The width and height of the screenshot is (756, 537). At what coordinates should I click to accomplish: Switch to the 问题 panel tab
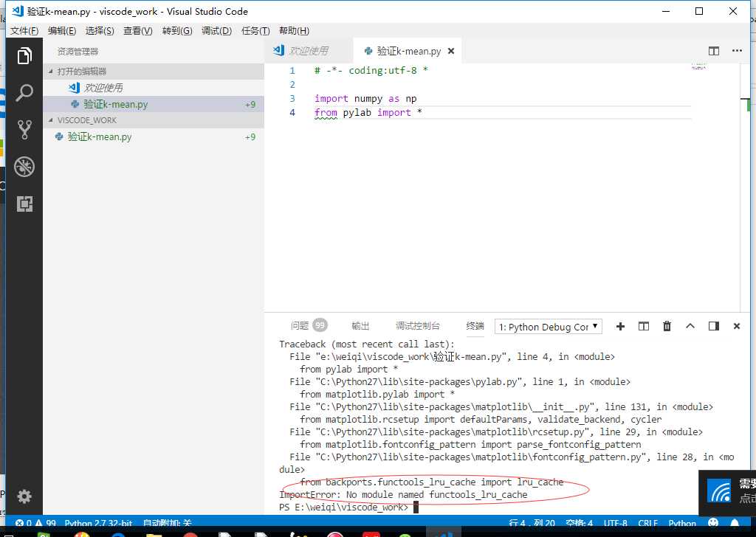click(309, 326)
